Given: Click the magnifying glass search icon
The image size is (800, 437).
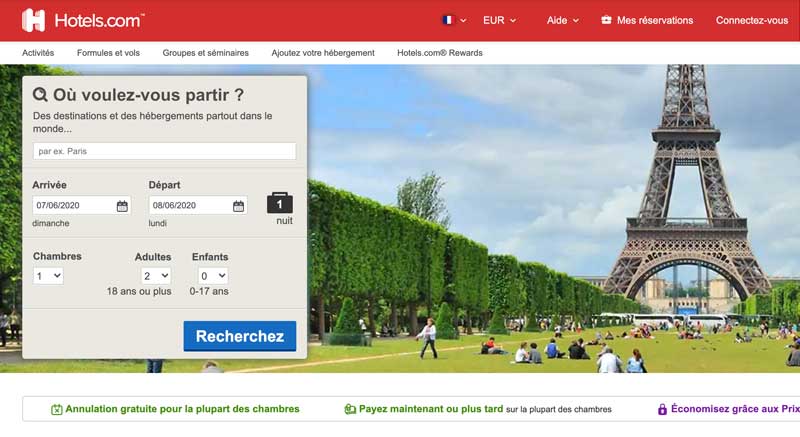Looking at the screenshot, I should [40, 94].
